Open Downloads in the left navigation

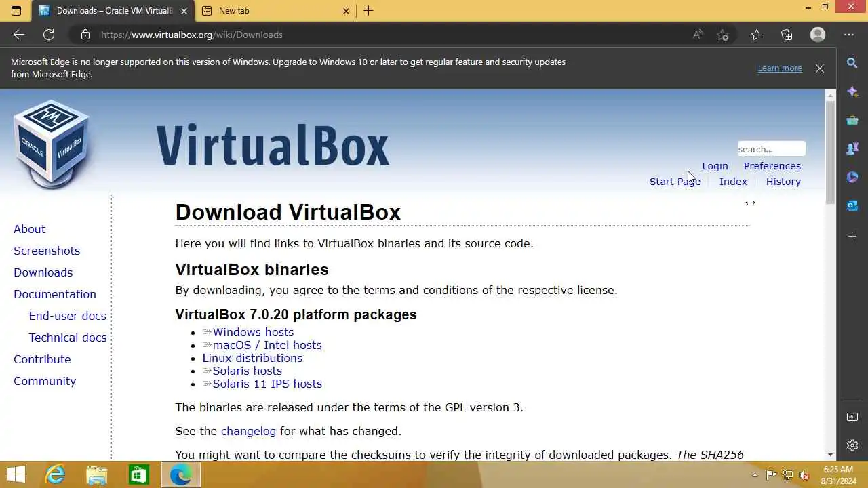coord(43,272)
